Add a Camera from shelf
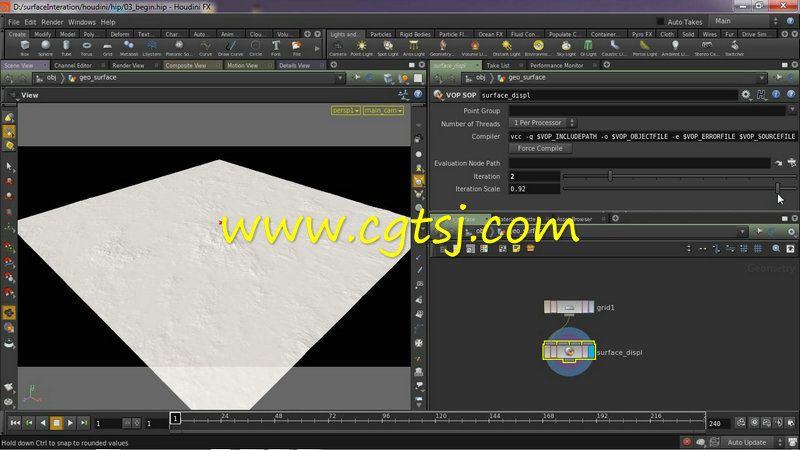Image resolution: width=800 pixels, height=450 pixels. [x=338, y=48]
